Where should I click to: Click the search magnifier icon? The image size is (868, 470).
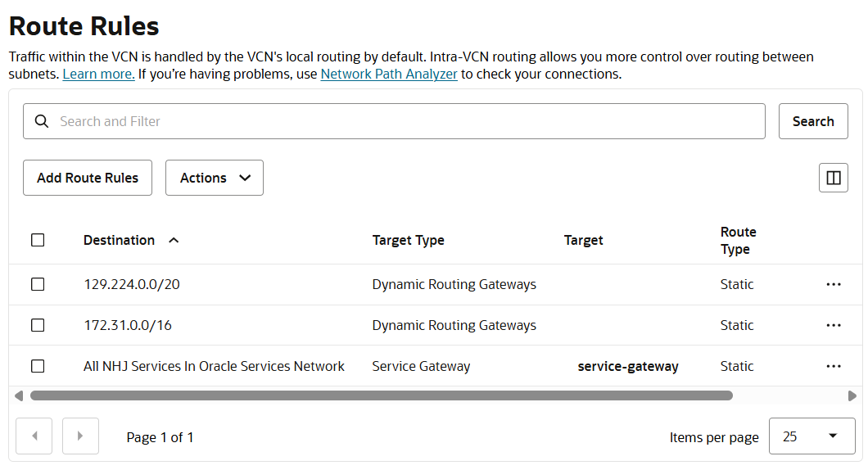42,121
